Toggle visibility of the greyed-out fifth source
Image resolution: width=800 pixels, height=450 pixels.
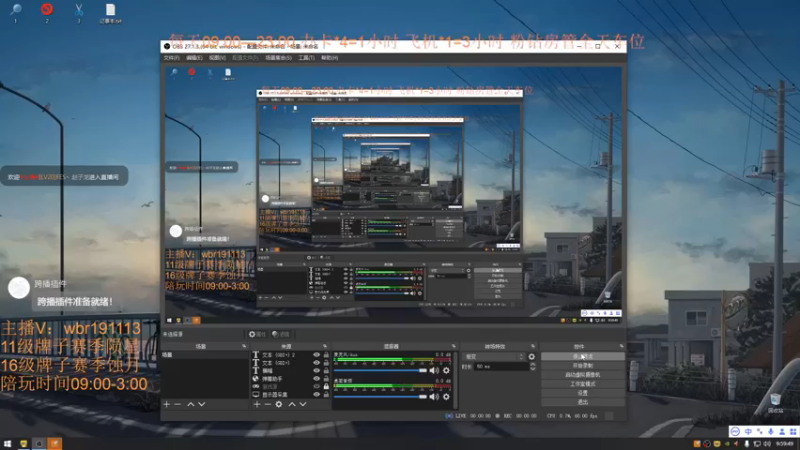click(316, 387)
